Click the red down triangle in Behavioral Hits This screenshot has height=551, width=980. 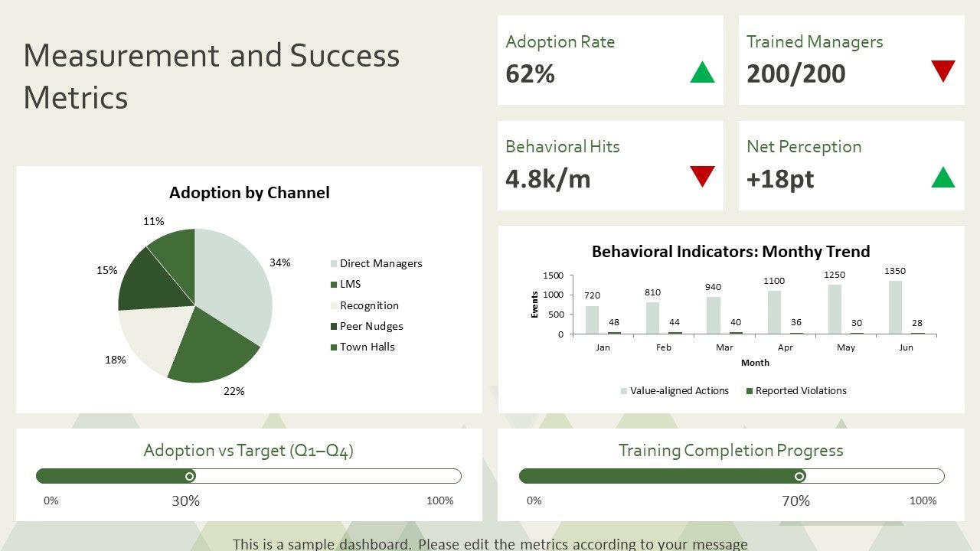[x=702, y=177]
